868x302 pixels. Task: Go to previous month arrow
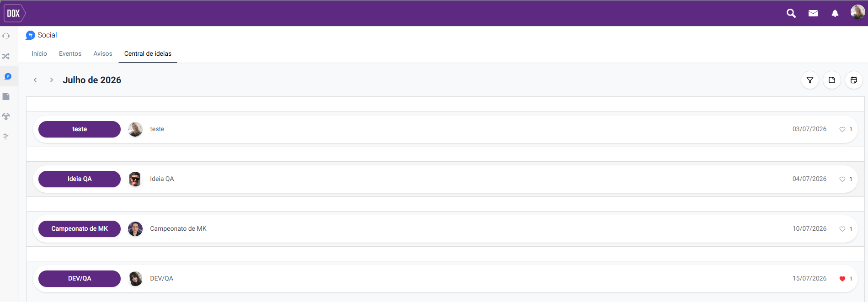[x=35, y=80]
